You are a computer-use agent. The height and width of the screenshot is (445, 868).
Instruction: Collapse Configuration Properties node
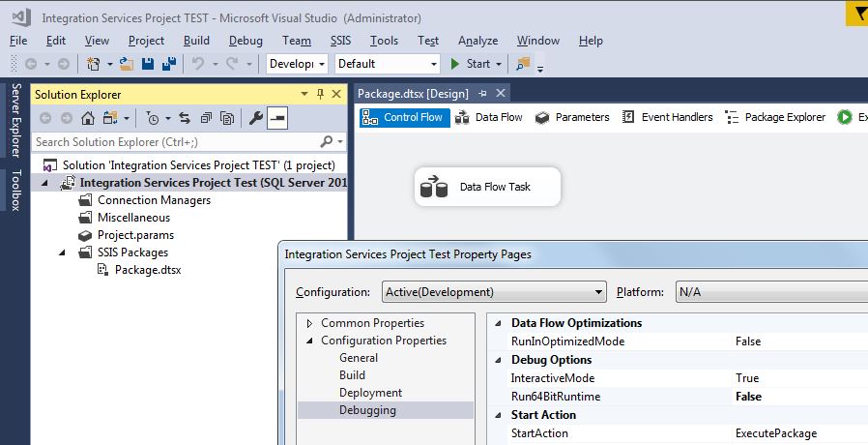click(309, 341)
